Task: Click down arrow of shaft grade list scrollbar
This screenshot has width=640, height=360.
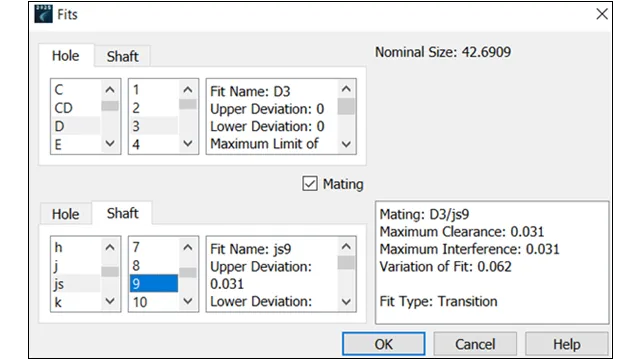Action: 188,301
